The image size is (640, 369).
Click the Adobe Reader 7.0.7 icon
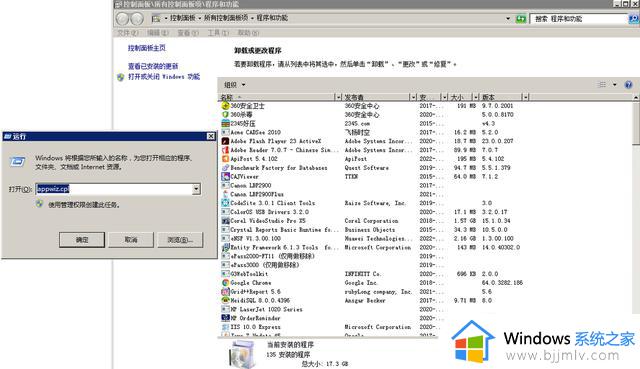click(225, 150)
